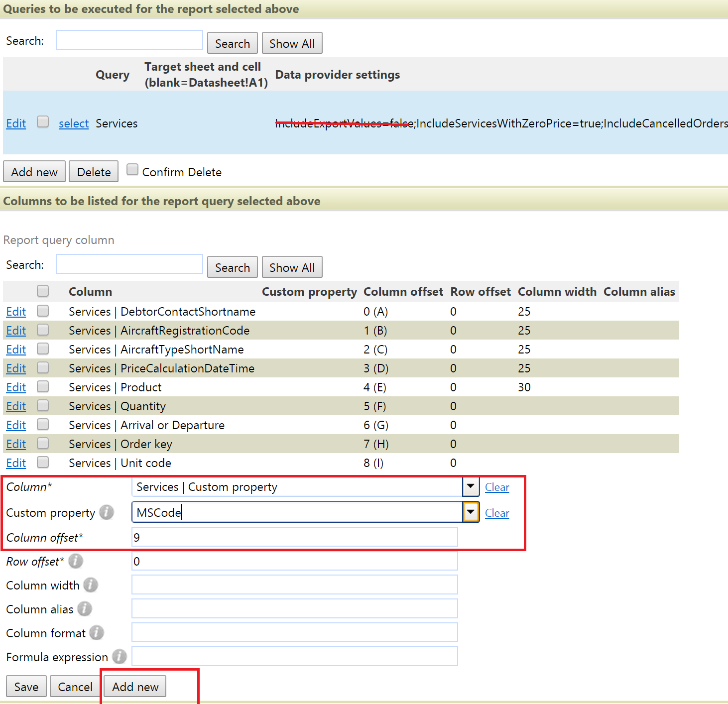
Task: Open the Column dropdown showing Services Custom property
Action: (x=470, y=486)
